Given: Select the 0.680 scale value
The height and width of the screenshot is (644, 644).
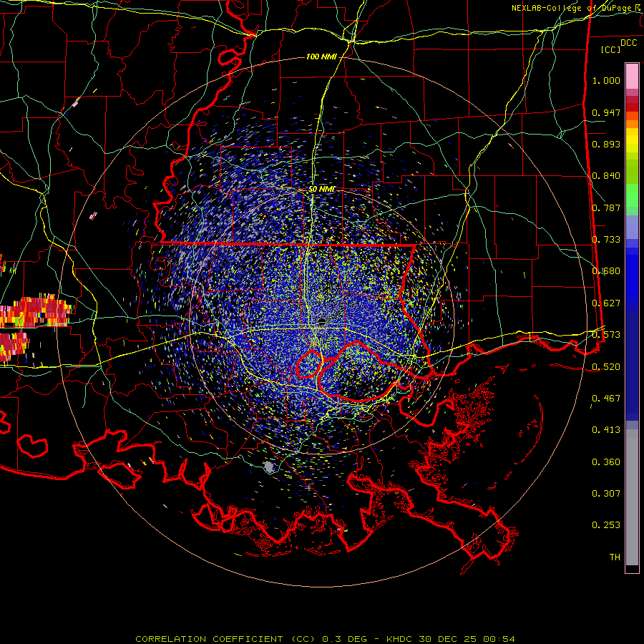Looking at the screenshot, I should pyautogui.click(x=606, y=271).
